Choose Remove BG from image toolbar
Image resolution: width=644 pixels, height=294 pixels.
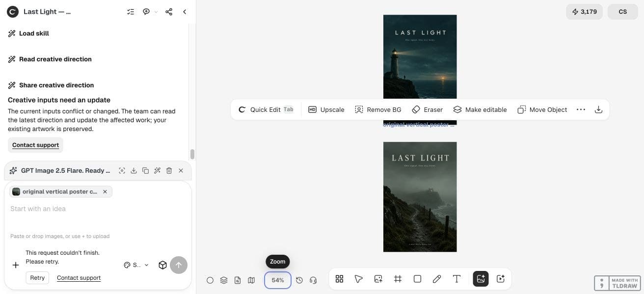pyautogui.click(x=378, y=109)
